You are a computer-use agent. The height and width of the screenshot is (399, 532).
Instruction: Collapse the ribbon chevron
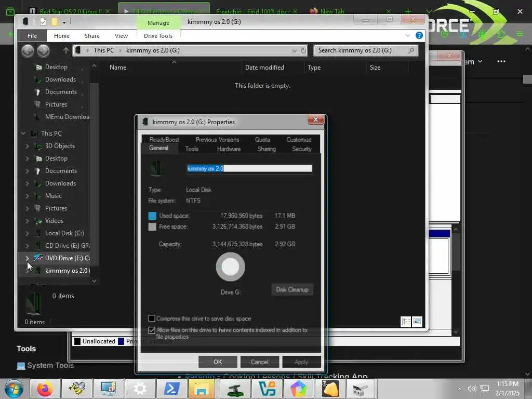pos(407,35)
